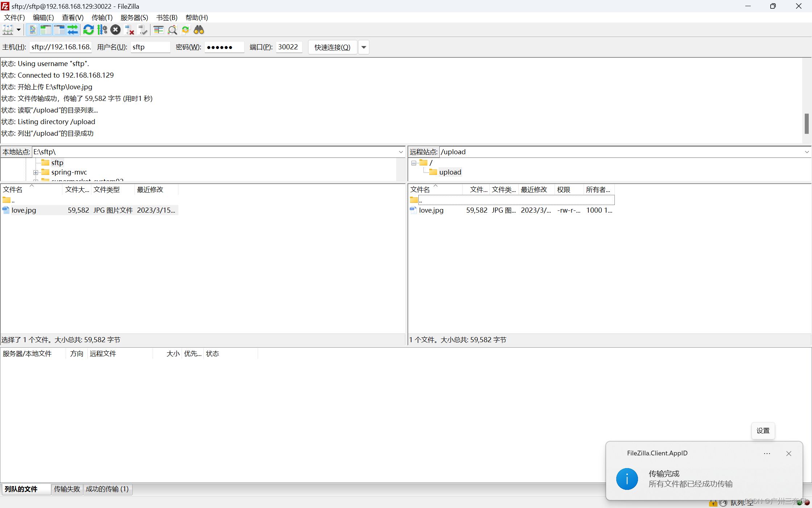The height and width of the screenshot is (508, 812).
Task: Select the sftp folder in local tree
Action: pyautogui.click(x=57, y=163)
